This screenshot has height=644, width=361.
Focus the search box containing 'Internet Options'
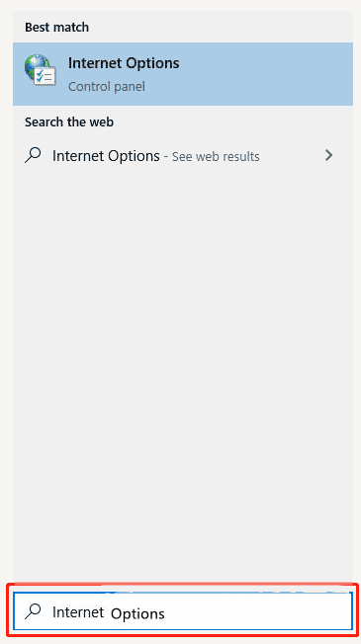pos(183,611)
